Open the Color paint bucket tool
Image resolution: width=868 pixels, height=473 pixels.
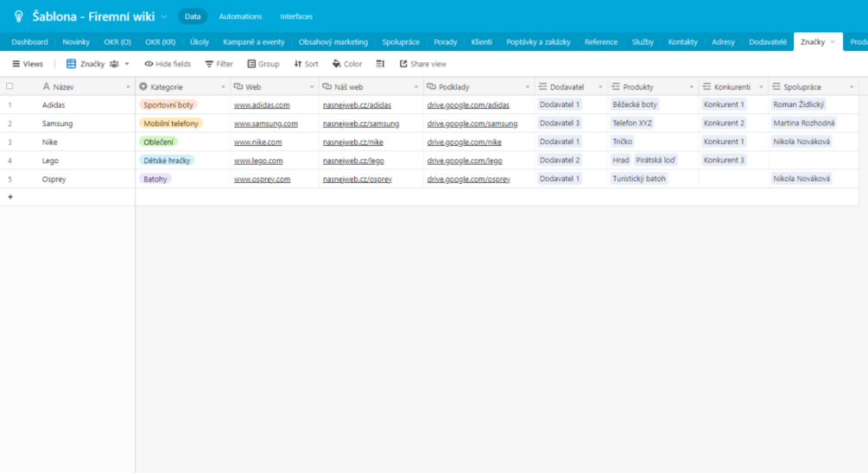pyautogui.click(x=347, y=64)
